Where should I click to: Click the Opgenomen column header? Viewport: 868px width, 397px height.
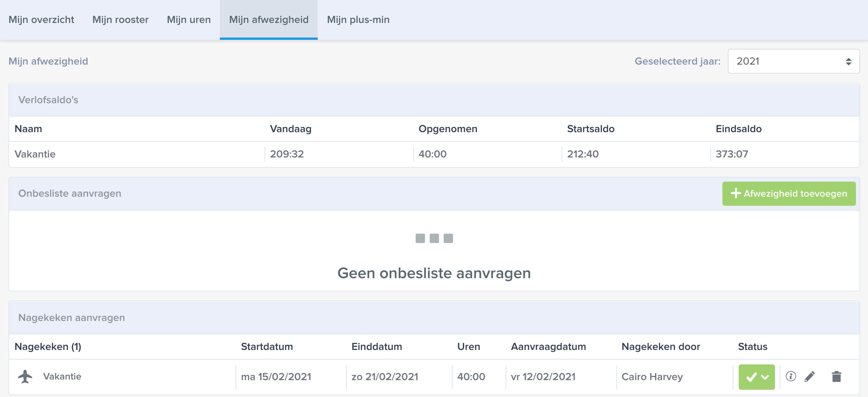pyautogui.click(x=448, y=129)
